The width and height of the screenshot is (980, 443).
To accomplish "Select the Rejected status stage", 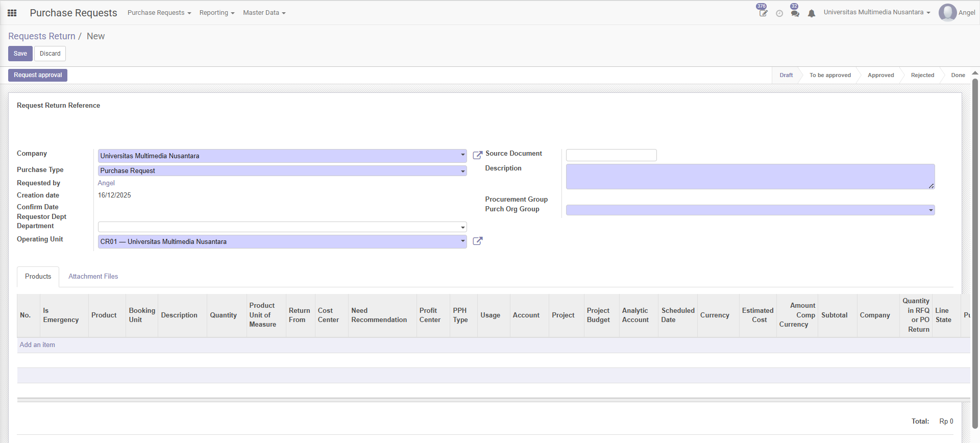I will pos(922,75).
